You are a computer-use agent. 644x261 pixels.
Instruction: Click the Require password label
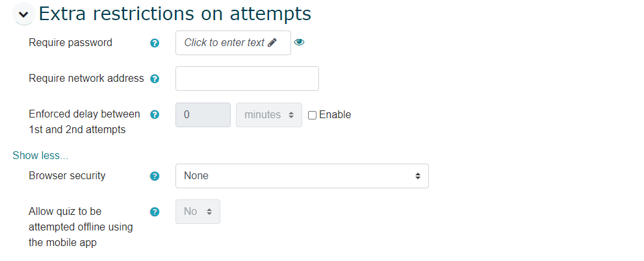(x=70, y=43)
